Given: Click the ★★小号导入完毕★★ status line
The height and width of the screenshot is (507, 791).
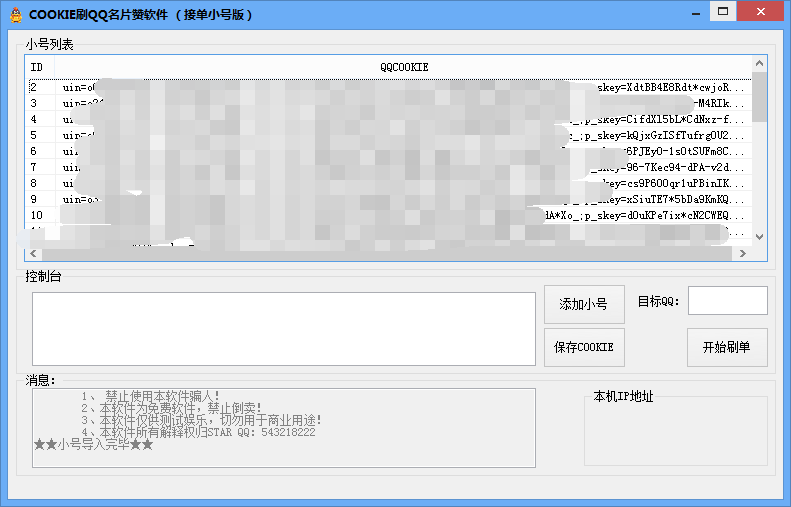Looking at the screenshot, I should click(93, 445).
